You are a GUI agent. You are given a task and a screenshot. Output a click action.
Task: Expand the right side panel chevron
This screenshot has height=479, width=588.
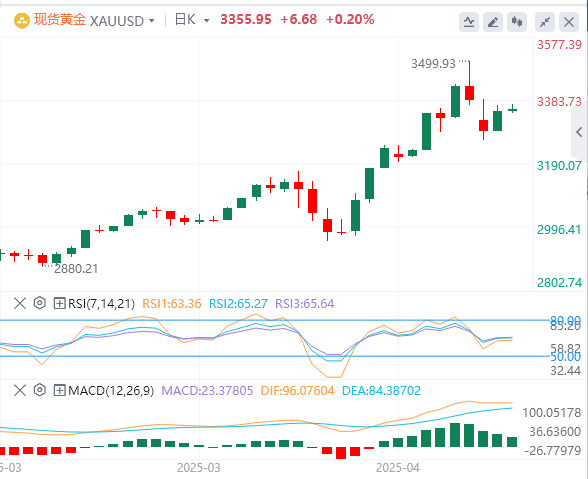(x=579, y=132)
